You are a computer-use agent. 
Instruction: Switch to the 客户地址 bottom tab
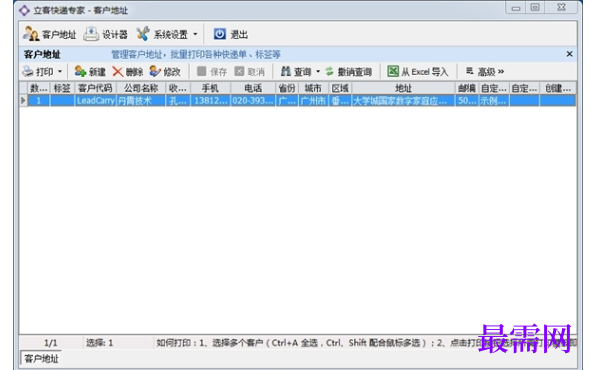(41, 358)
